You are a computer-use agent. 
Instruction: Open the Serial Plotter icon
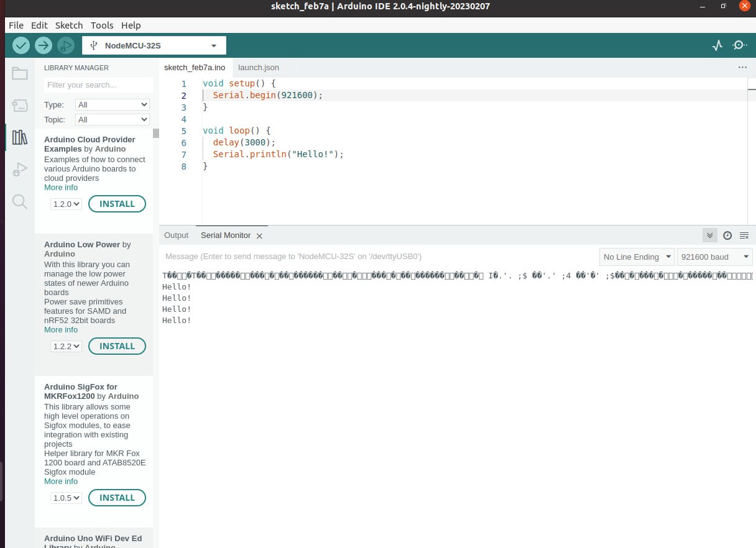[717, 45]
